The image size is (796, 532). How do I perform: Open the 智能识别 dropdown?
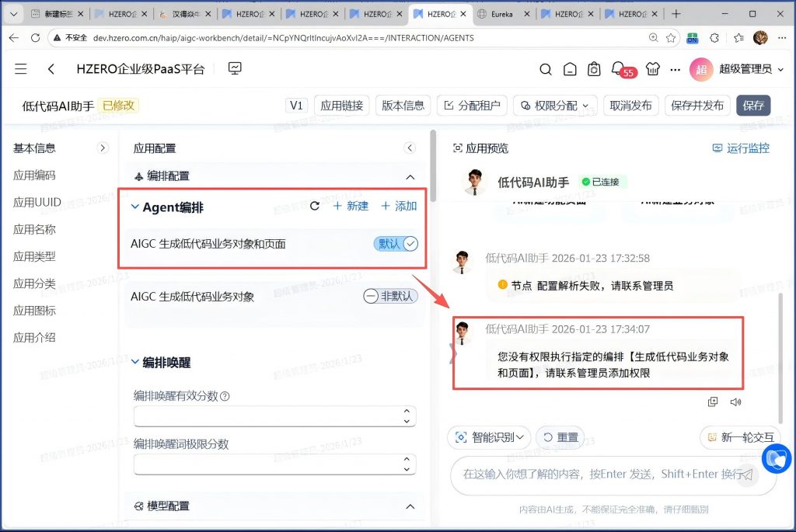pos(489,437)
